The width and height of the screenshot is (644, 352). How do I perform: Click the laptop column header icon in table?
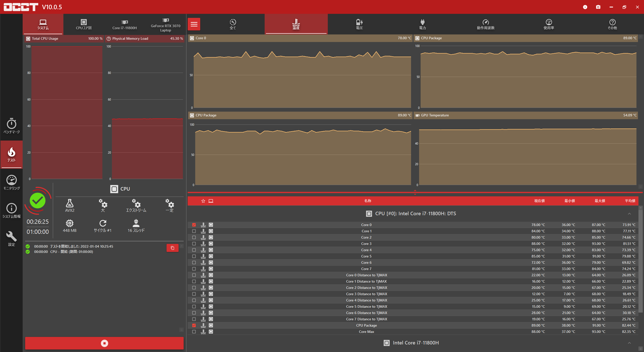pyautogui.click(x=211, y=201)
